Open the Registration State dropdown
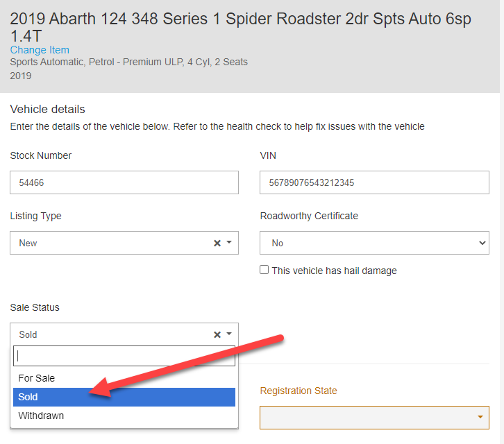This screenshot has width=504, height=444. 374,417
